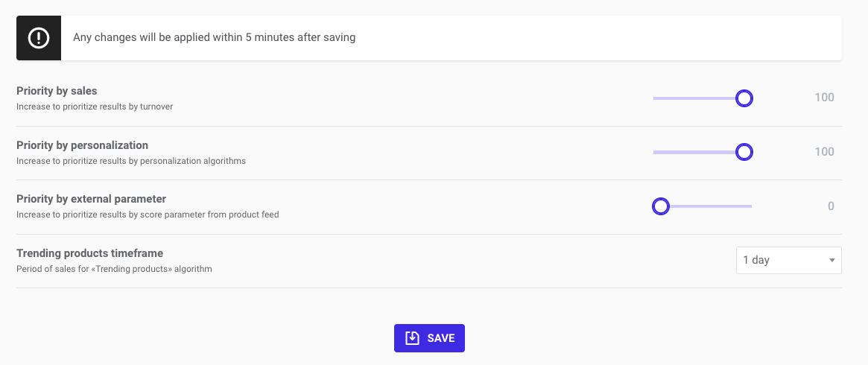Select the 'Priority by external parameter' heading
The image size is (868, 365).
(91, 199)
